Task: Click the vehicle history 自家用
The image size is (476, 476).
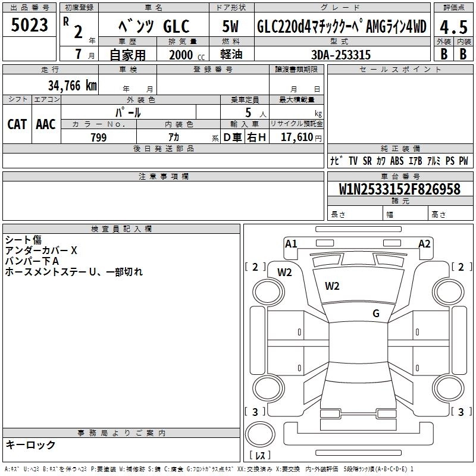Action: (127, 55)
